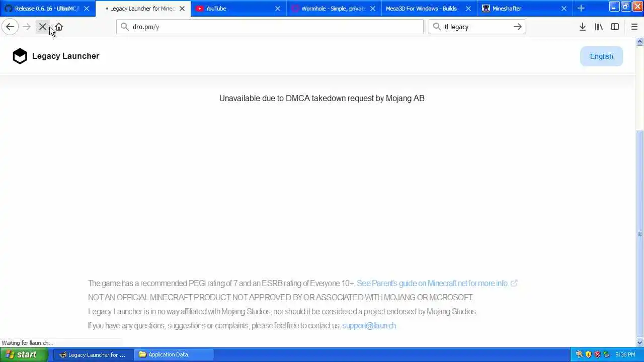This screenshot has width=644, height=362.
Task: Click the first system tray icon
Action: coord(579,354)
